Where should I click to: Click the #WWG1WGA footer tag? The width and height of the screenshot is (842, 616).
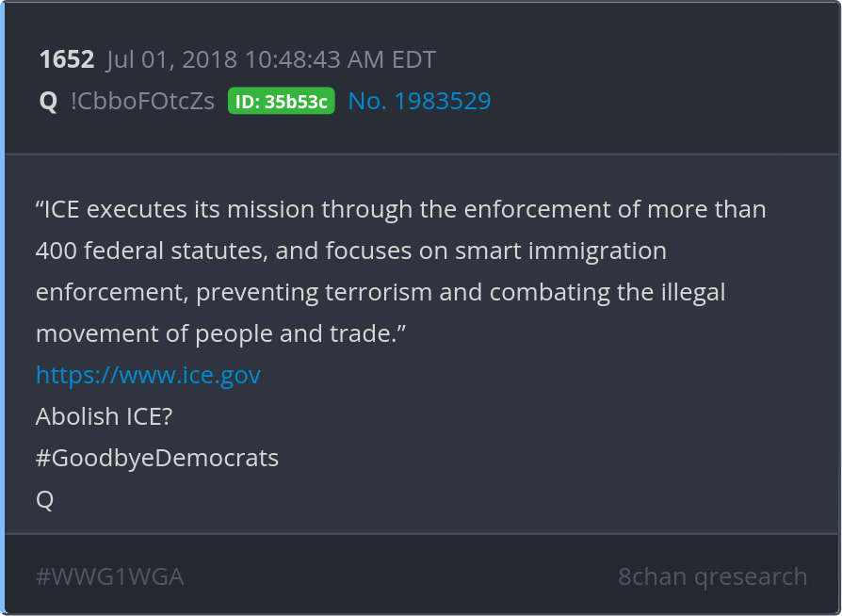109,576
